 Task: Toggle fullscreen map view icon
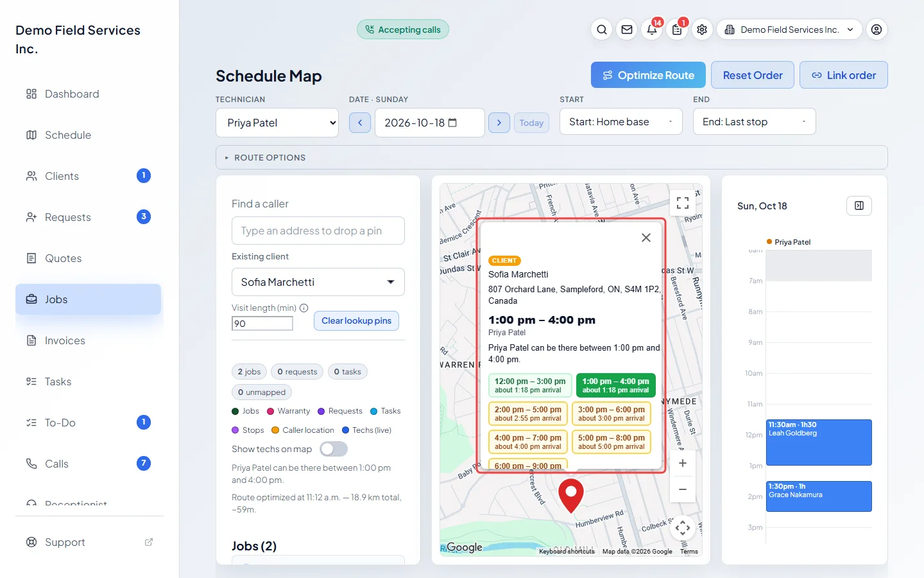tap(683, 203)
